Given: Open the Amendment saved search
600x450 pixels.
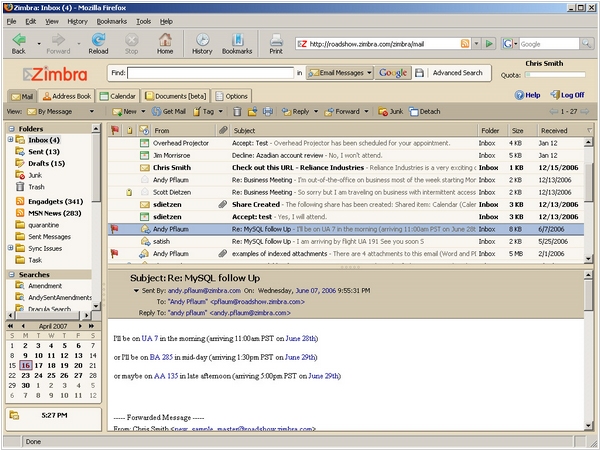Looking at the screenshot, I should (x=45, y=286).
